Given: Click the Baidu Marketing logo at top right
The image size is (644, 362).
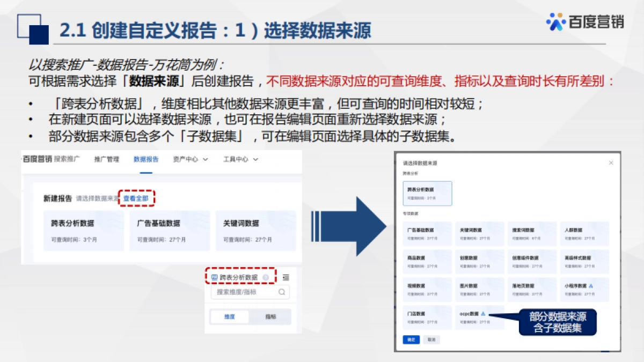Looking at the screenshot, I should coord(585,21).
